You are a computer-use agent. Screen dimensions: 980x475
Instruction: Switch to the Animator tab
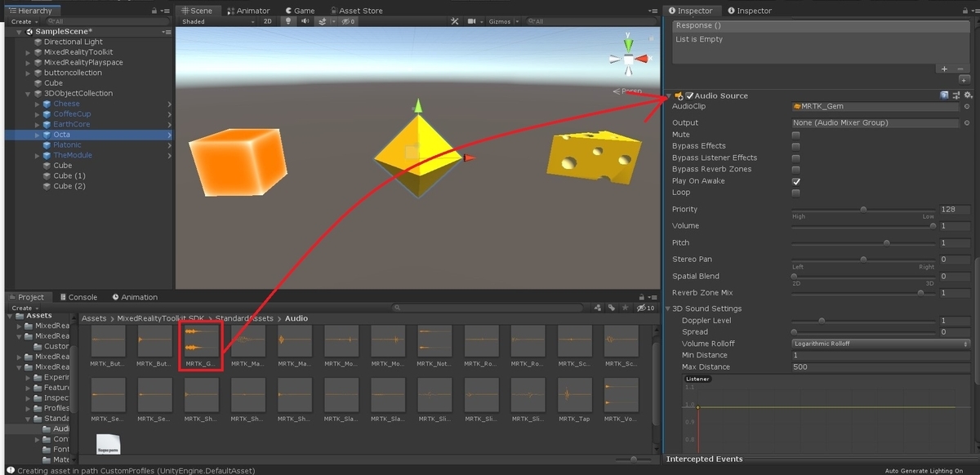coord(249,11)
